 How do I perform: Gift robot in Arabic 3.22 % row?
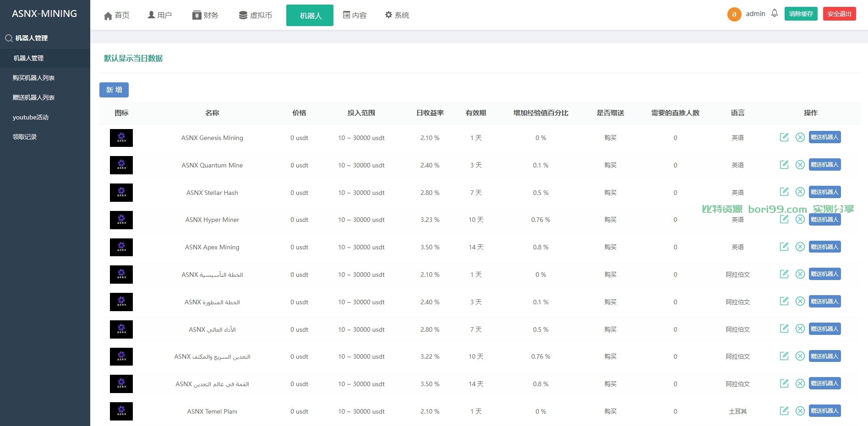825,356
